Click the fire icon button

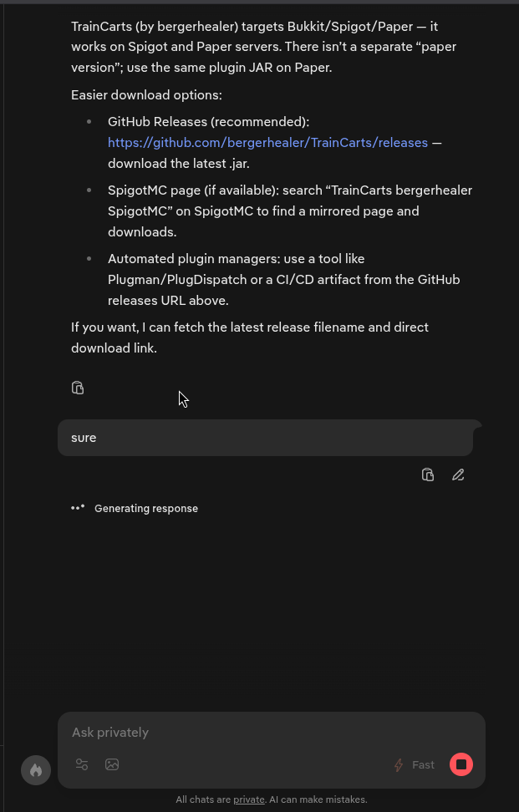pyautogui.click(x=36, y=770)
